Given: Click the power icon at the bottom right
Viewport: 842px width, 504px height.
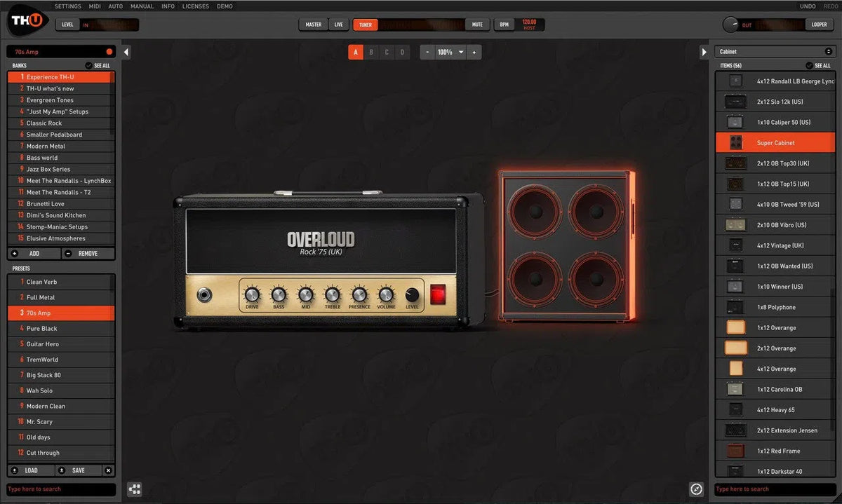Looking at the screenshot, I should (x=696, y=489).
